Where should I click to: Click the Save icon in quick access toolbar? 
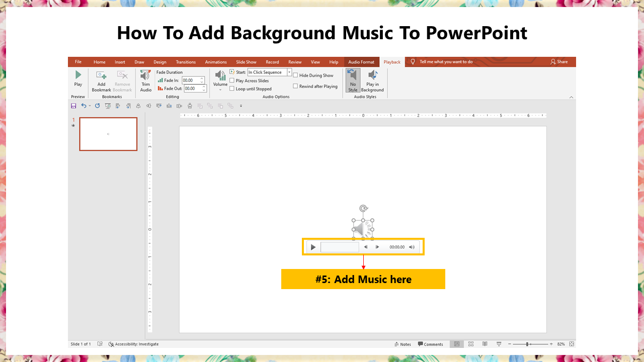coord(73,106)
